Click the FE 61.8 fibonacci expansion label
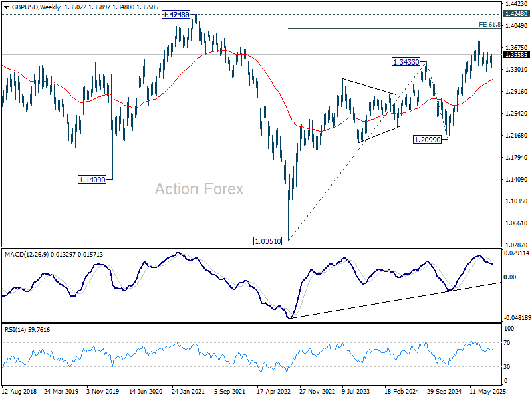 (489, 25)
